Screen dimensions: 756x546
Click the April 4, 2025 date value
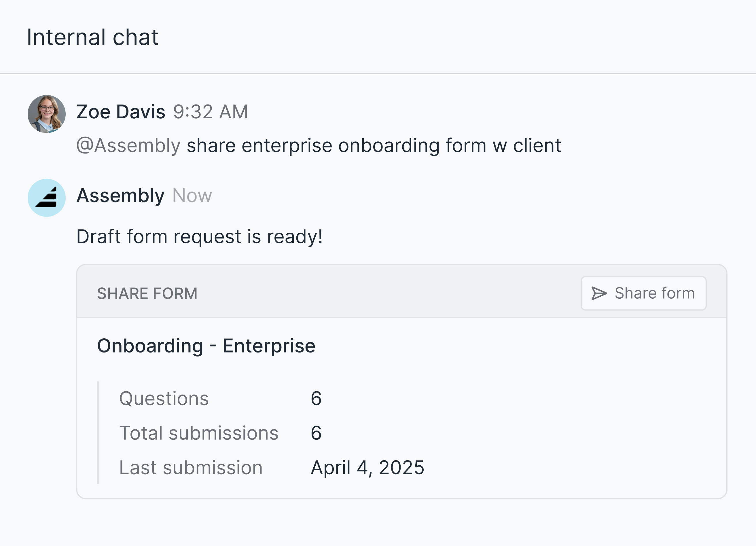click(x=367, y=468)
